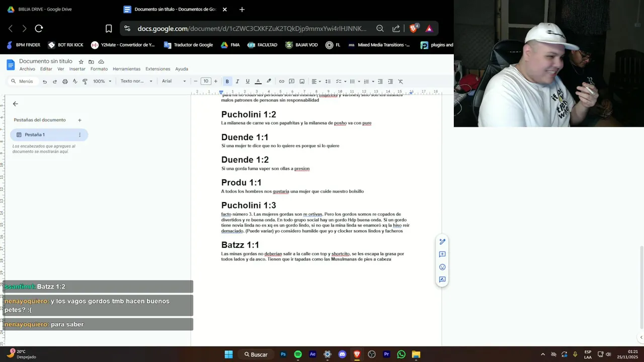
Task: Select Pestaña 1 in the sidebar
Action: (49, 135)
